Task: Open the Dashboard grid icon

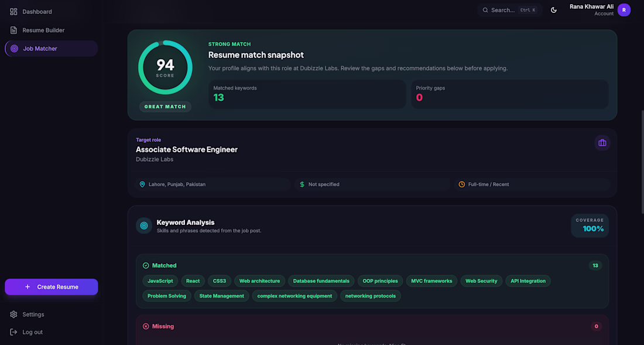Action: [13, 12]
